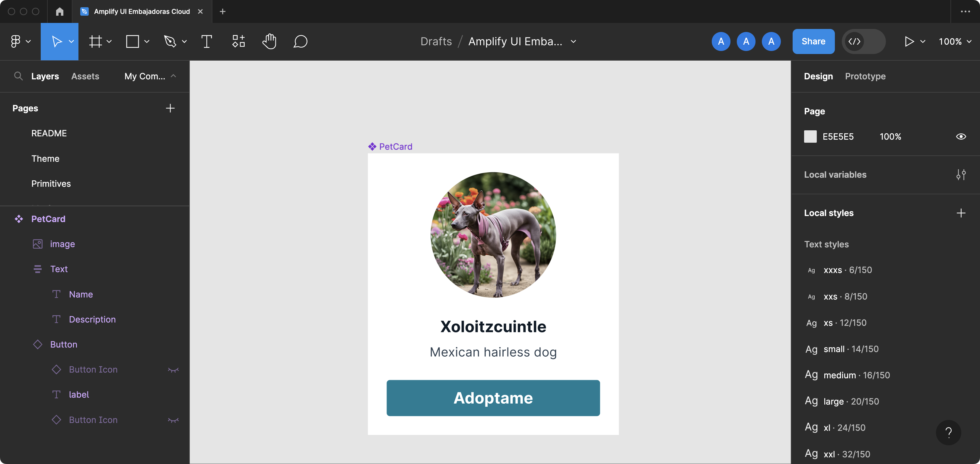Select the Hand tool

pos(269,41)
